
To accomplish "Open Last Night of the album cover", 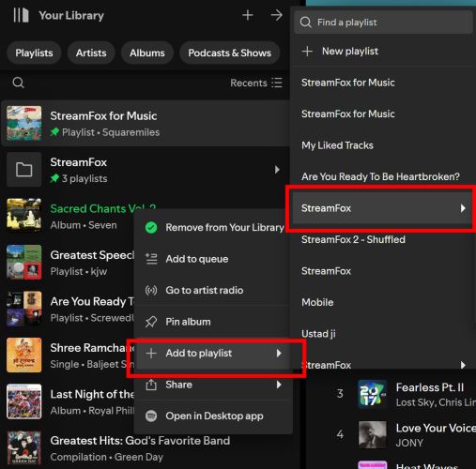I will point(24,401).
